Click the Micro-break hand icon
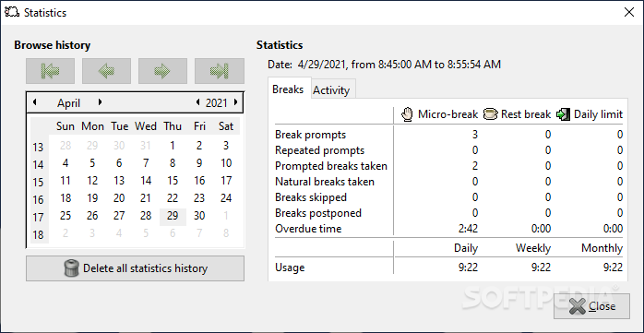Image resolution: width=644 pixels, height=333 pixels. tap(407, 114)
